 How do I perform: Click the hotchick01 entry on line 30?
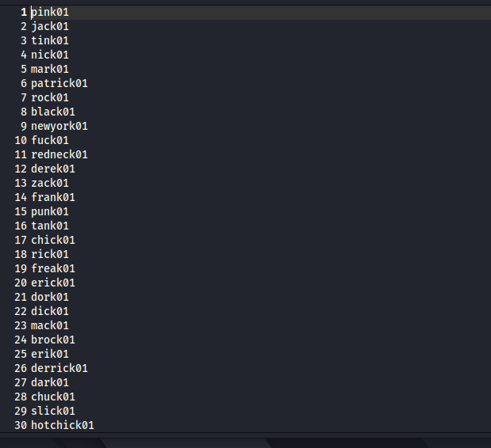click(63, 426)
